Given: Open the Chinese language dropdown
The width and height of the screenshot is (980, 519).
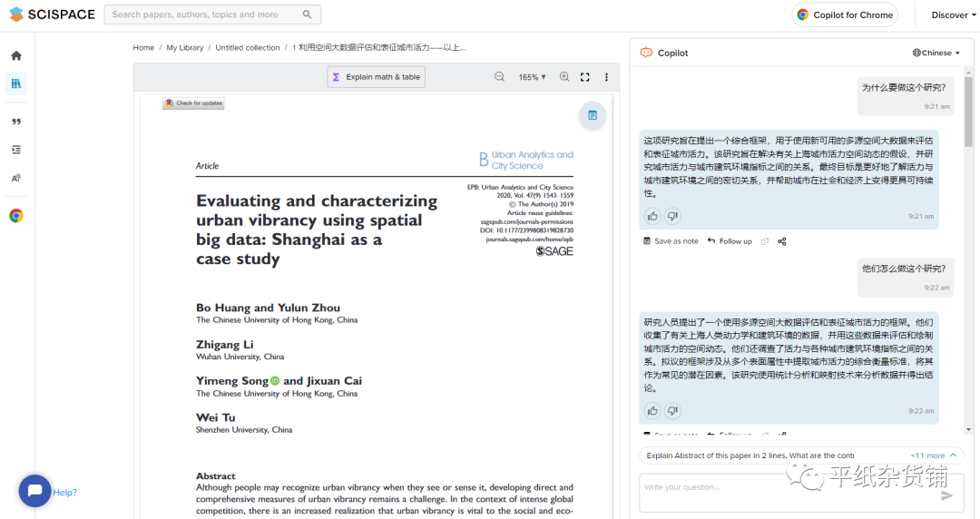Looking at the screenshot, I should click(936, 53).
